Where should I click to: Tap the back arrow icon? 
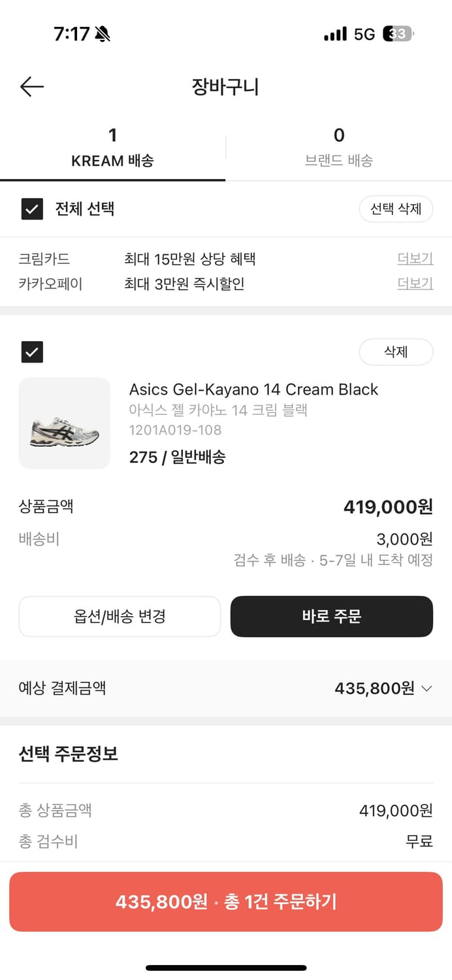(31, 86)
